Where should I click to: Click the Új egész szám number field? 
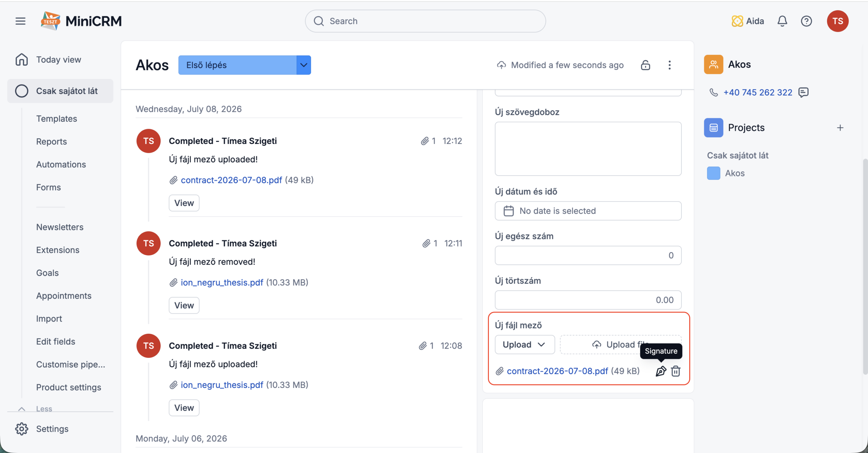coord(588,255)
